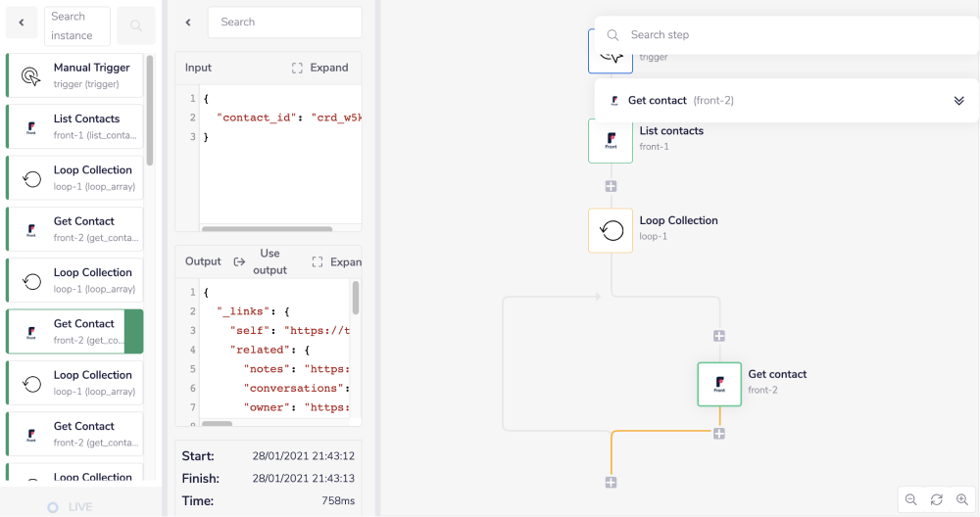This screenshot has width=980, height=517.
Task: Select List Contacts front-1 in step list
Action: point(74,126)
